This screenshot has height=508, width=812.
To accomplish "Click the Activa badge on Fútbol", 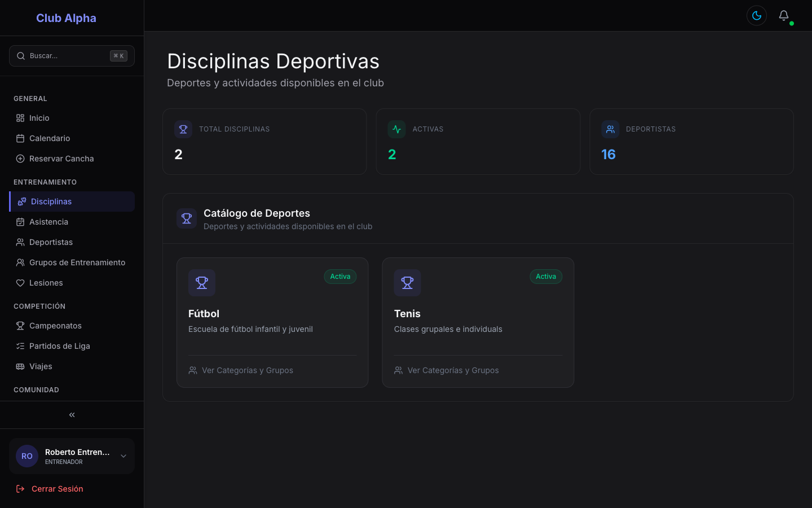I will click(x=340, y=277).
